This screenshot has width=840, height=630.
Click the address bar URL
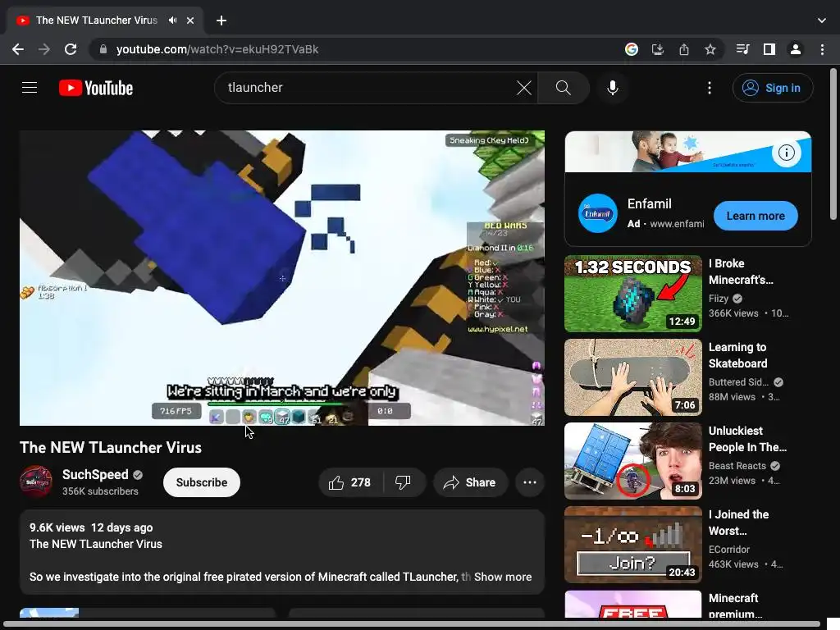coord(217,49)
